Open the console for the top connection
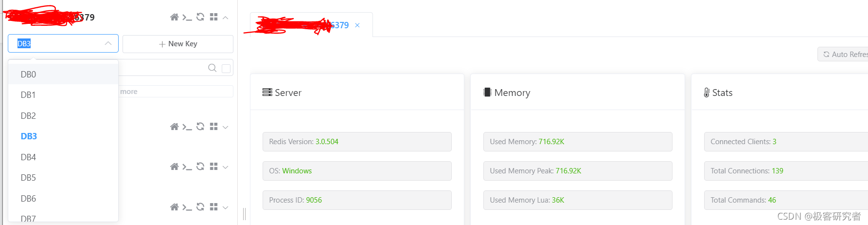 [187, 17]
